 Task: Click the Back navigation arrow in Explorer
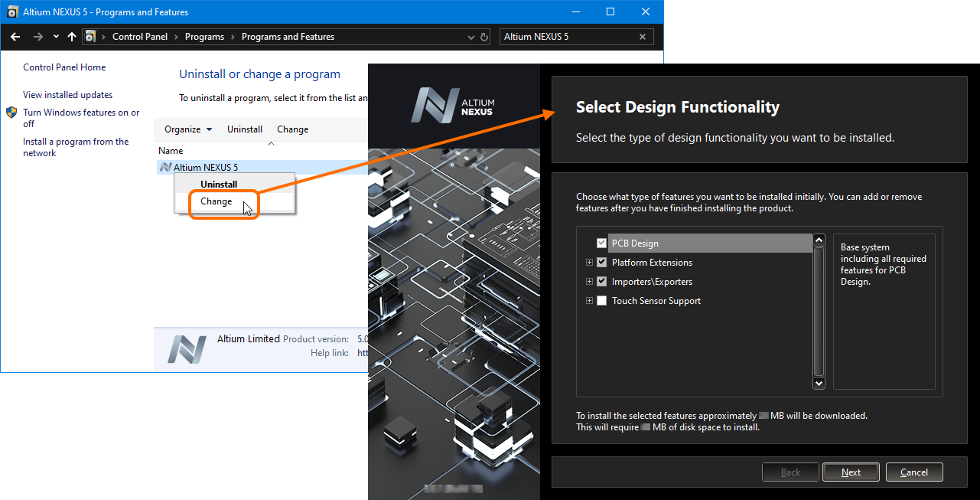(x=15, y=37)
